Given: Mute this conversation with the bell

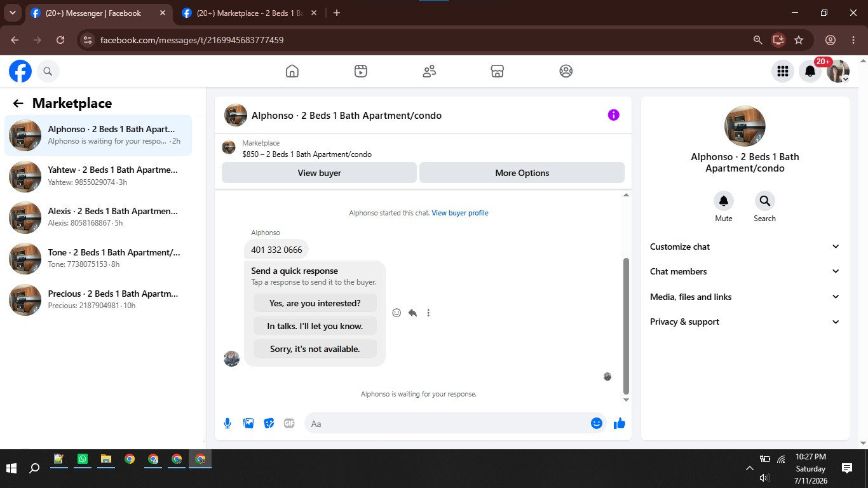Looking at the screenshot, I should (723, 201).
